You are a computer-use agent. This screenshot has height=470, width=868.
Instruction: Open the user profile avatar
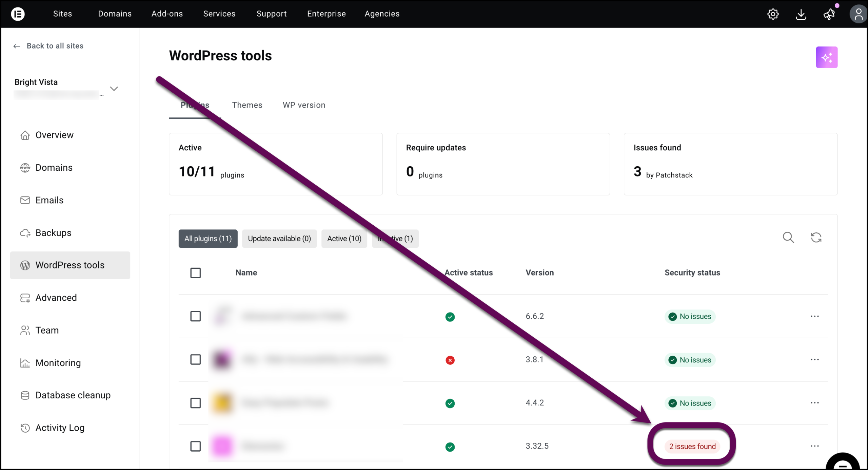click(x=858, y=14)
